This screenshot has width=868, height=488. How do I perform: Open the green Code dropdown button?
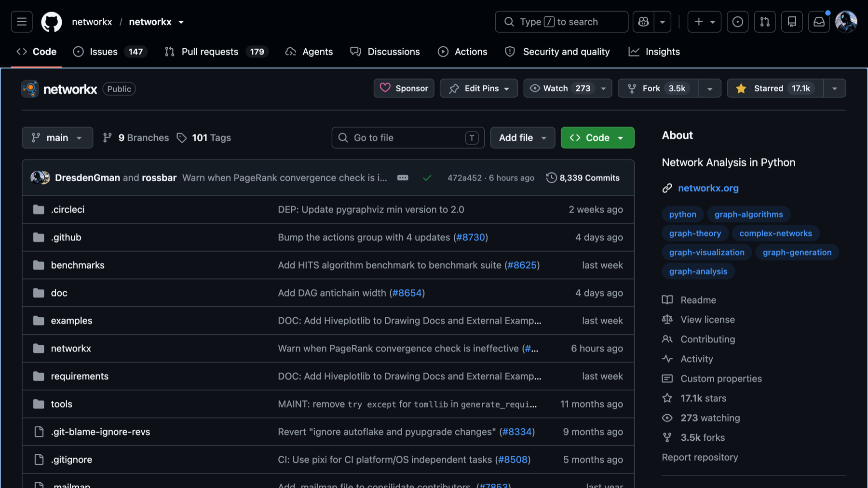point(597,137)
